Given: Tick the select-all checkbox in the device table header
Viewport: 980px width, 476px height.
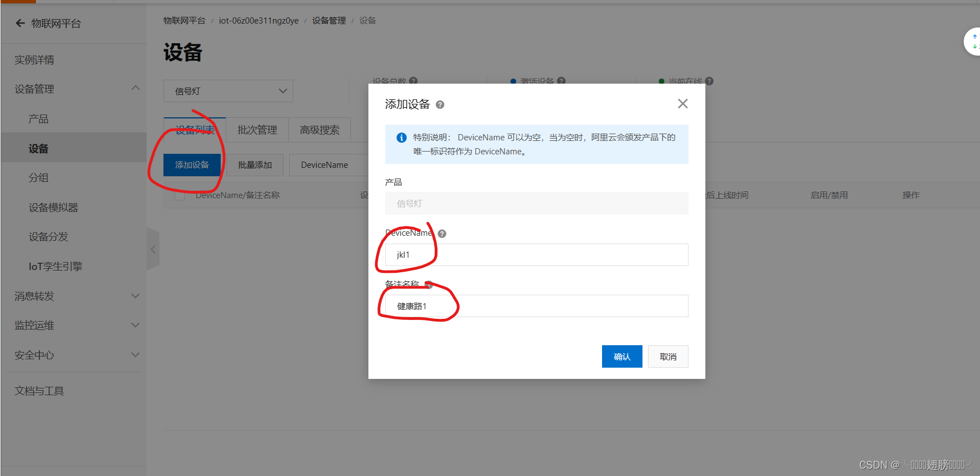Looking at the screenshot, I should pos(180,195).
